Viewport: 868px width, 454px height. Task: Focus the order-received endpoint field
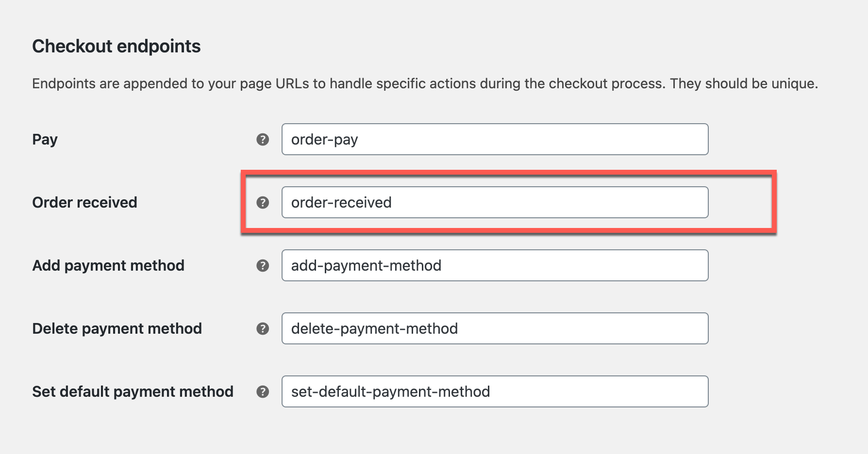494,203
